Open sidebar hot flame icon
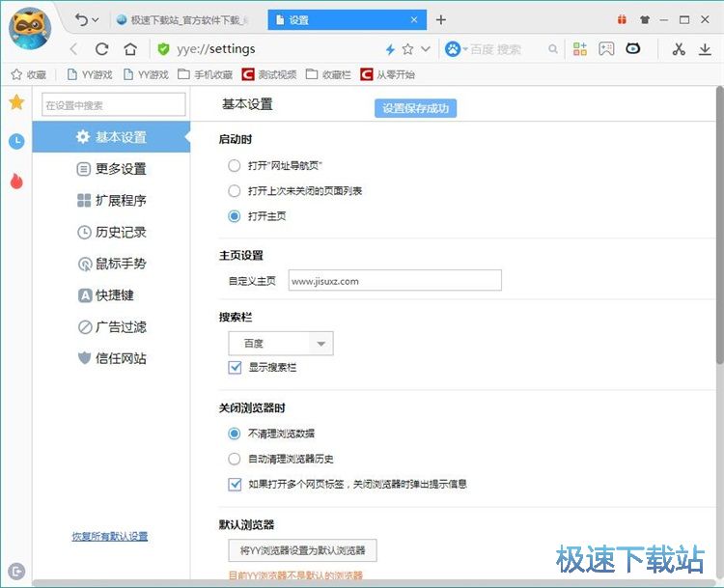Screen dimensions: 724x588 tap(16, 182)
